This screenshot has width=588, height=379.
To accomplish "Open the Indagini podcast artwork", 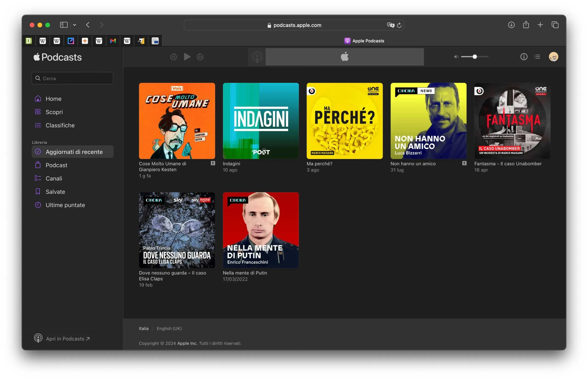I will pos(261,121).
